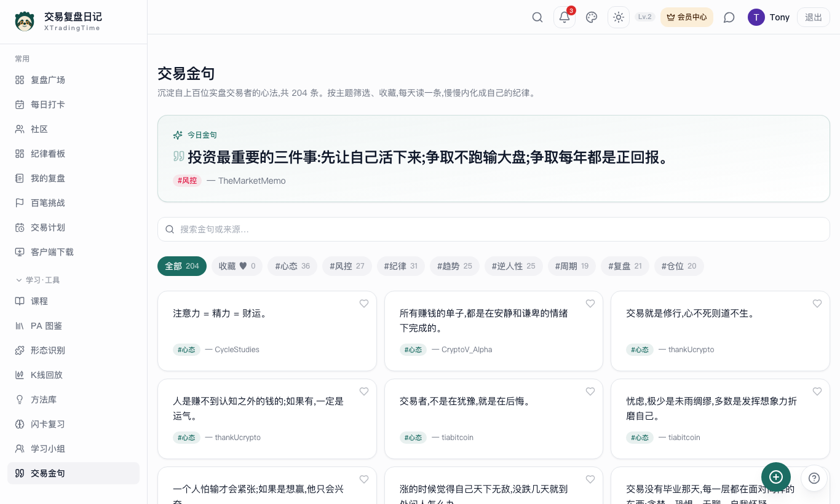Click the 每日打卡 calendar check icon
The height and width of the screenshot is (504, 840).
20,104
